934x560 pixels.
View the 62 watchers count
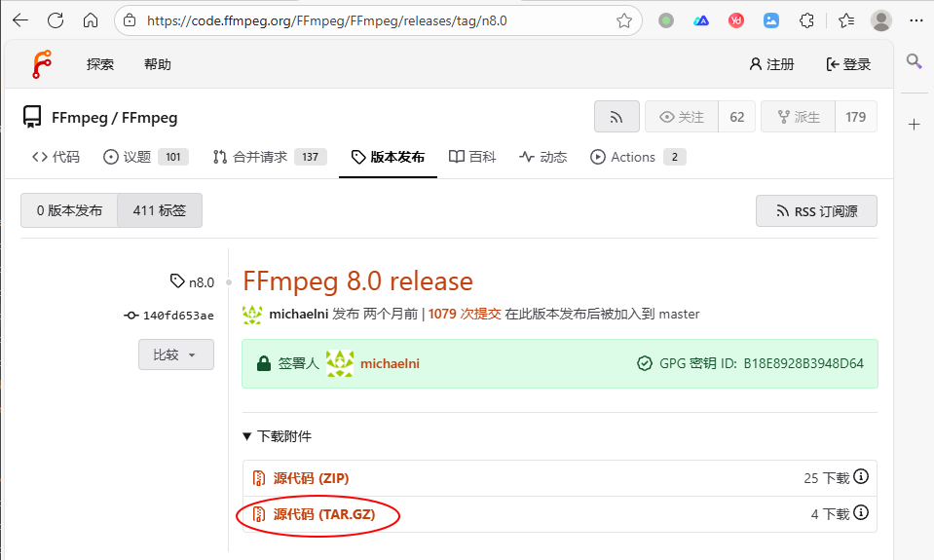[x=737, y=117]
